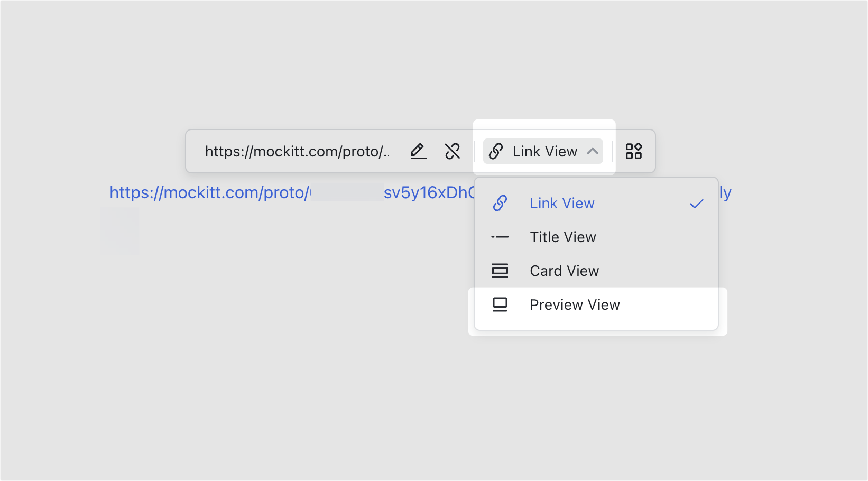This screenshot has height=481, width=868.
Task: Click the link icon next to Link View menu entry
Action: tap(500, 202)
